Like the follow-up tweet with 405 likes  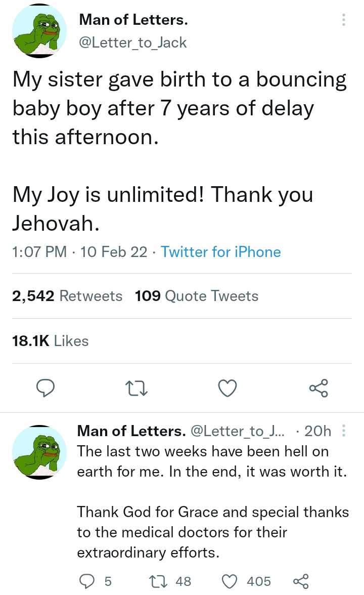click(x=230, y=582)
